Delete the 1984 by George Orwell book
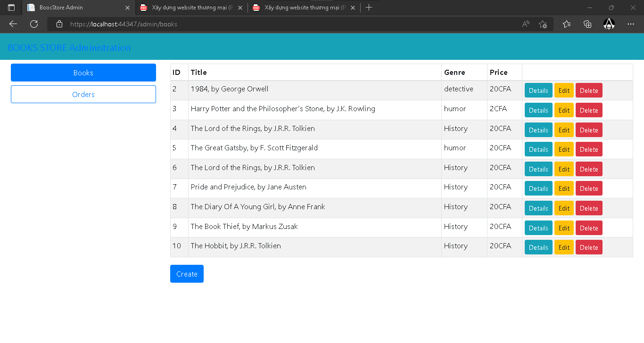This screenshot has height=343, width=644. 589,90
